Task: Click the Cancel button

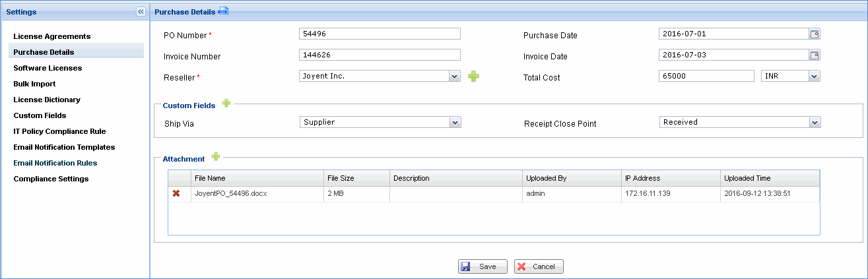Action: pyautogui.click(x=539, y=266)
